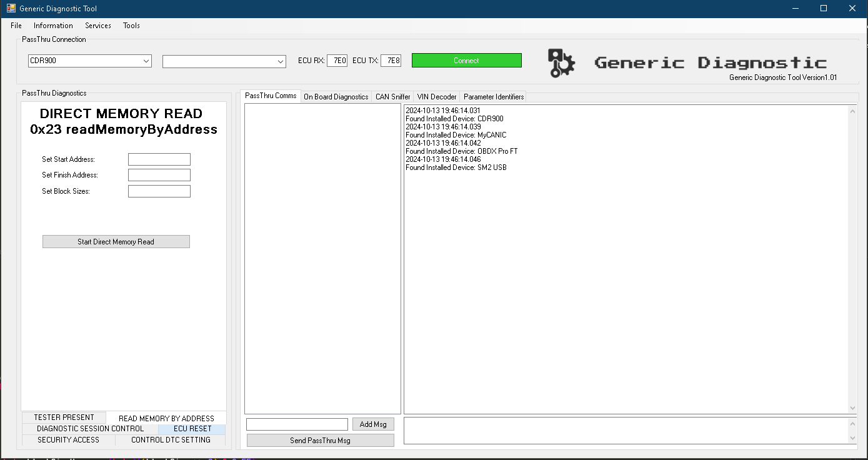
Task: Click the Generic Diagnostic gear logo icon
Action: (561, 63)
